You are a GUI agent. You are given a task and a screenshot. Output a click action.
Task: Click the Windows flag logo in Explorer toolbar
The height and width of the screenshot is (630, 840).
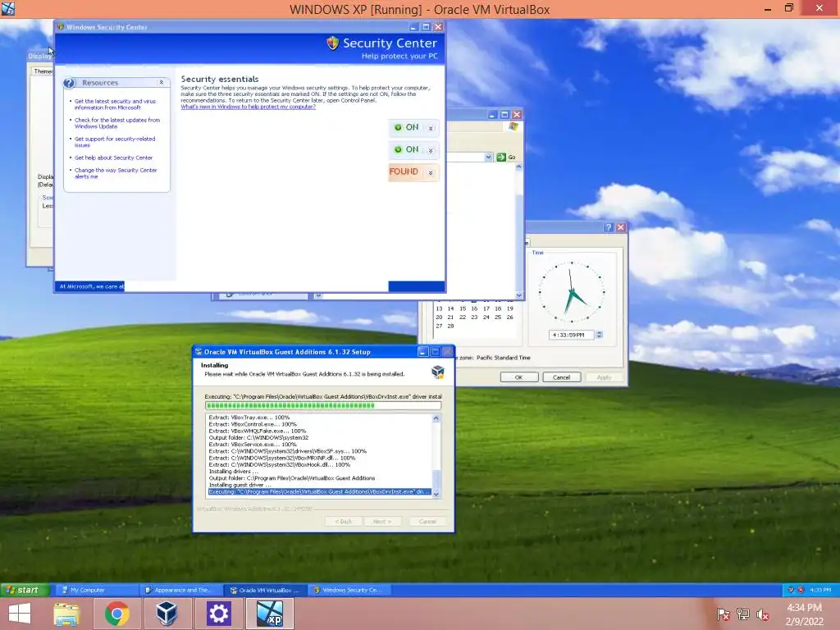pyautogui.click(x=514, y=126)
